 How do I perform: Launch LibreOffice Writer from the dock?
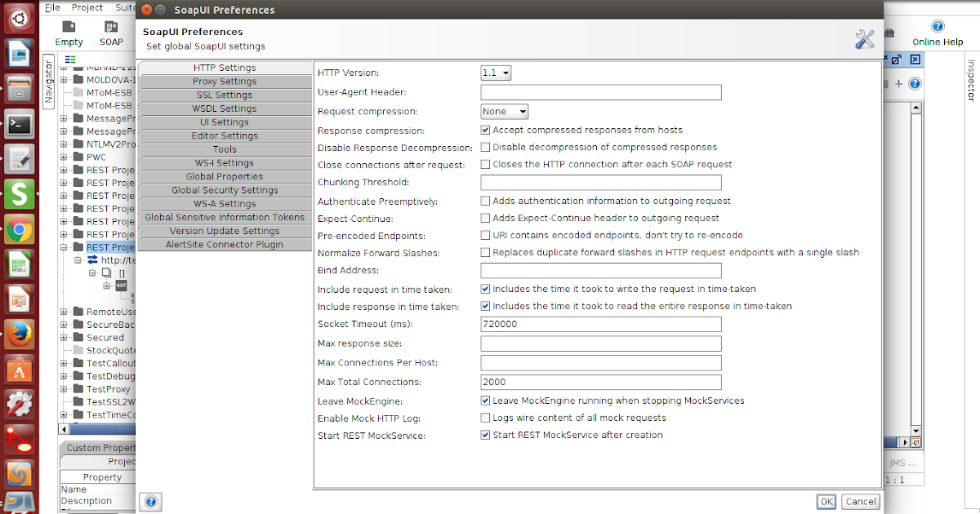[x=19, y=54]
